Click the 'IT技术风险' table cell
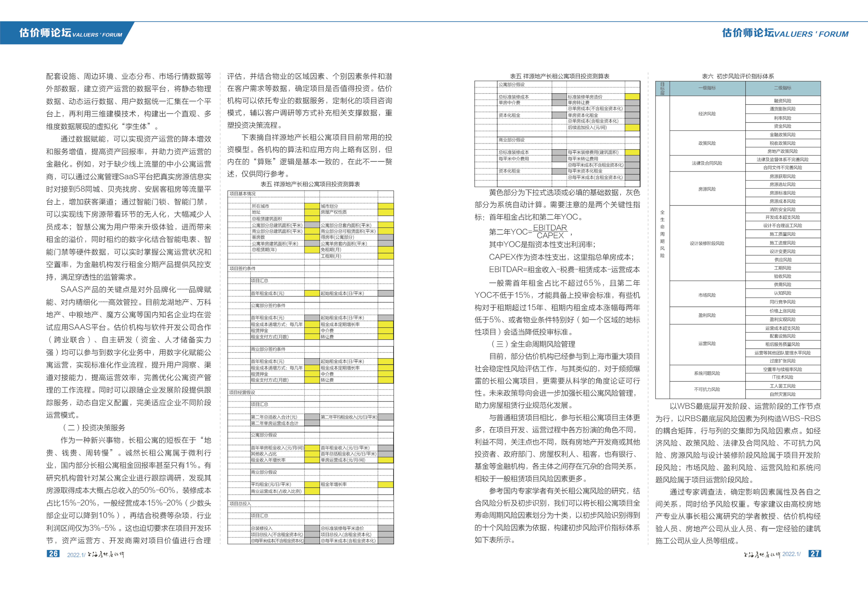 coord(783,377)
